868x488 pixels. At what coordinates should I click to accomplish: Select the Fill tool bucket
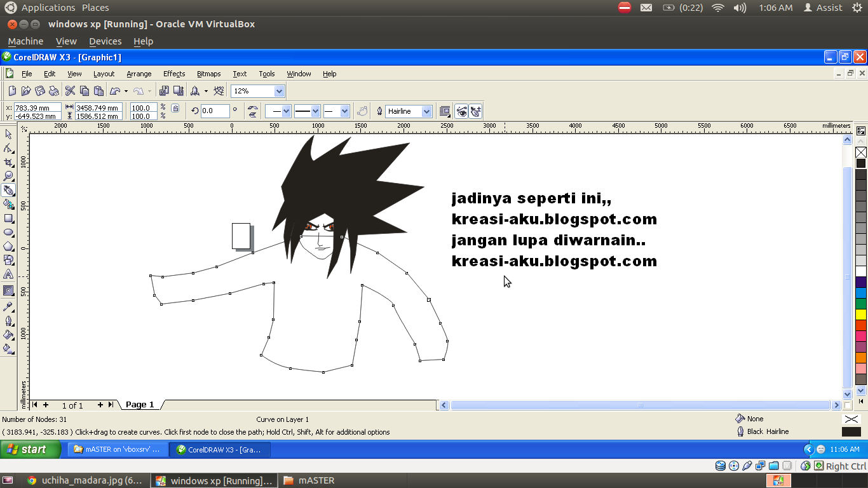pyautogui.click(x=9, y=334)
